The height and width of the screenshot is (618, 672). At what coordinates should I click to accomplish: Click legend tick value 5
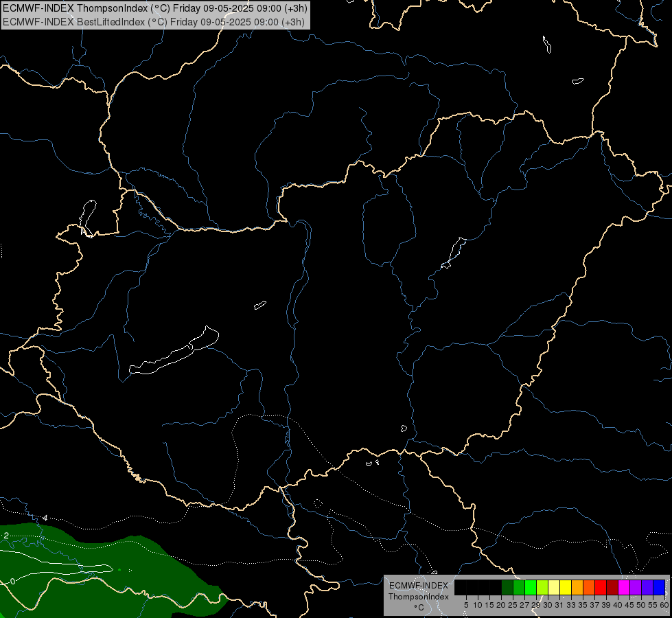[466, 605]
